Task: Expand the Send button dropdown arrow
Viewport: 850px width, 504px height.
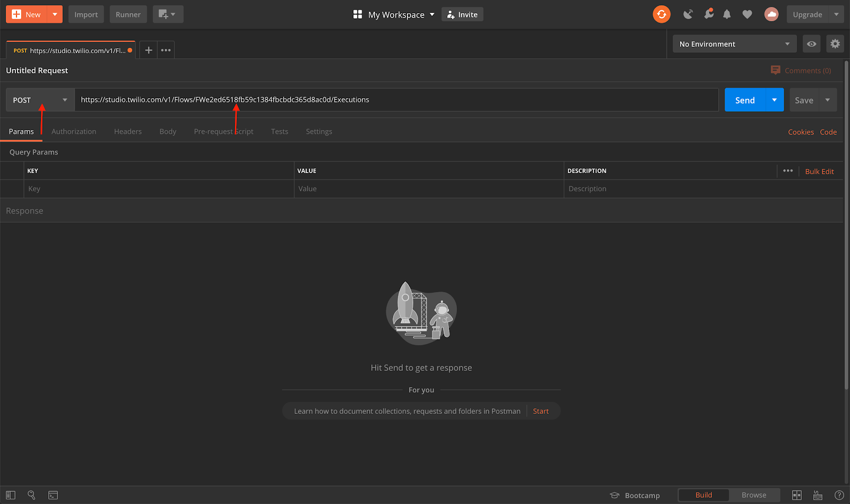Action: pos(774,100)
